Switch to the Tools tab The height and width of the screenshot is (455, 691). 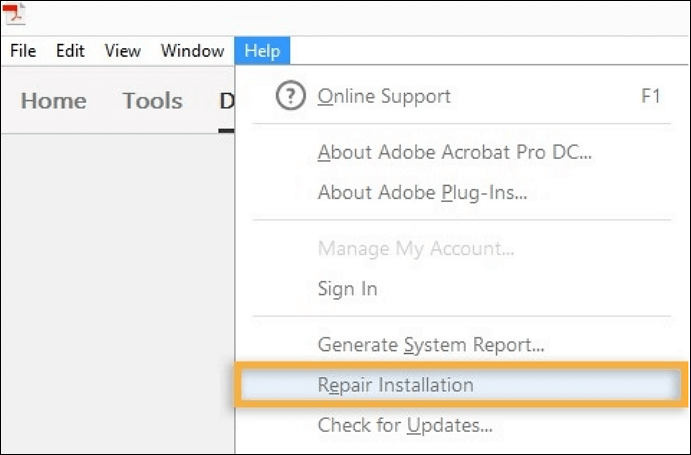(x=152, y=101)
